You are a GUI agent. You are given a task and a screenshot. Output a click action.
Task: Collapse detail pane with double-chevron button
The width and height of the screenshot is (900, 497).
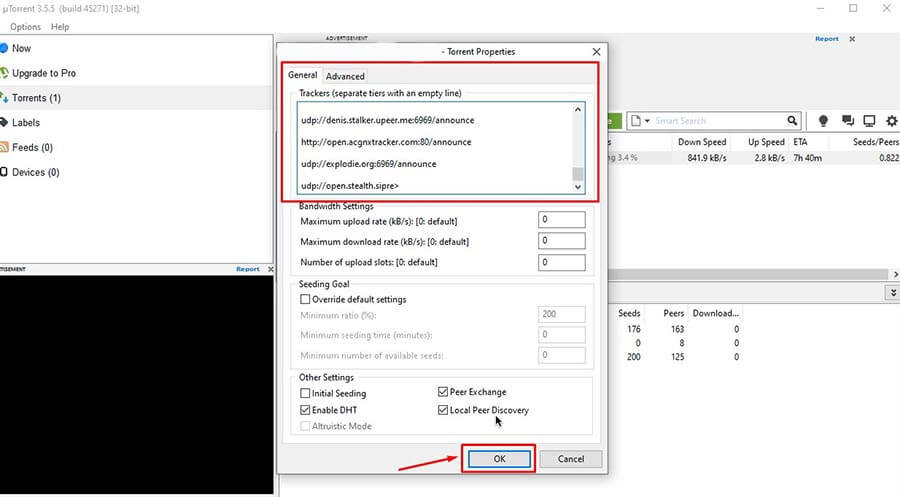point(893,293)
